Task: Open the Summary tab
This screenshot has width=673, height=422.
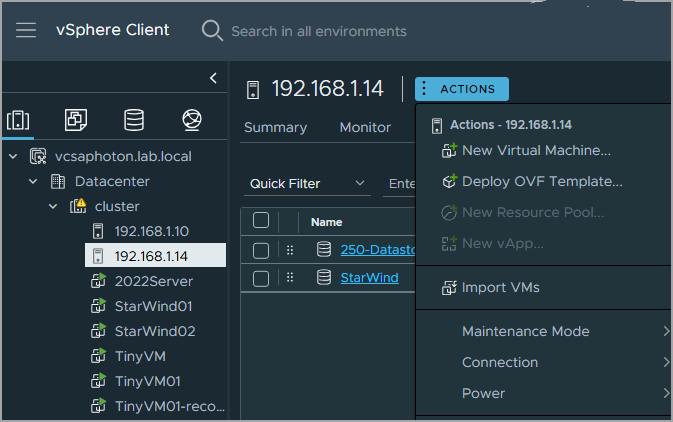Action: (276, 128)
